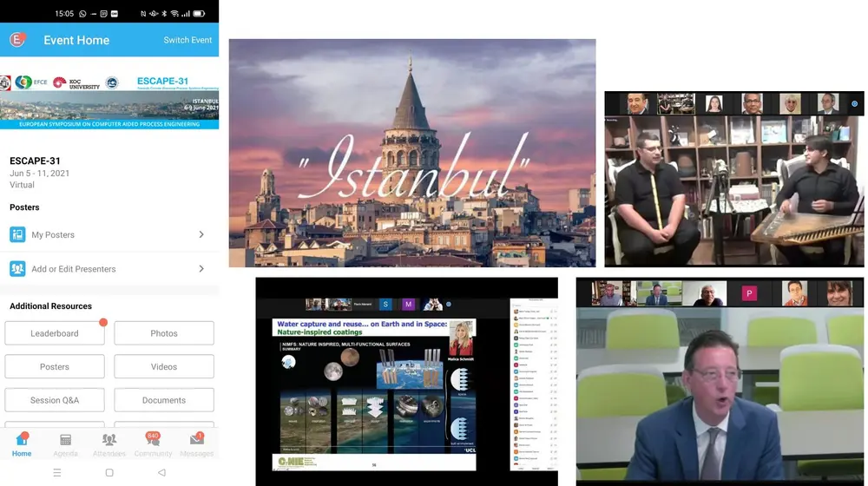This screenshot has width=868, height=486.
Task: Expand Add or Edit Presenters arrow
Action: 201,269
